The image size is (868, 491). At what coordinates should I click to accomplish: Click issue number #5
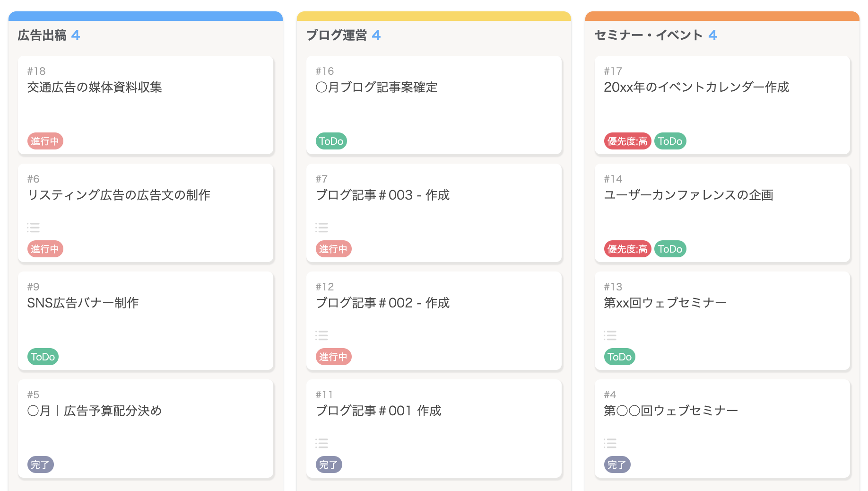[x=33, y=395]
